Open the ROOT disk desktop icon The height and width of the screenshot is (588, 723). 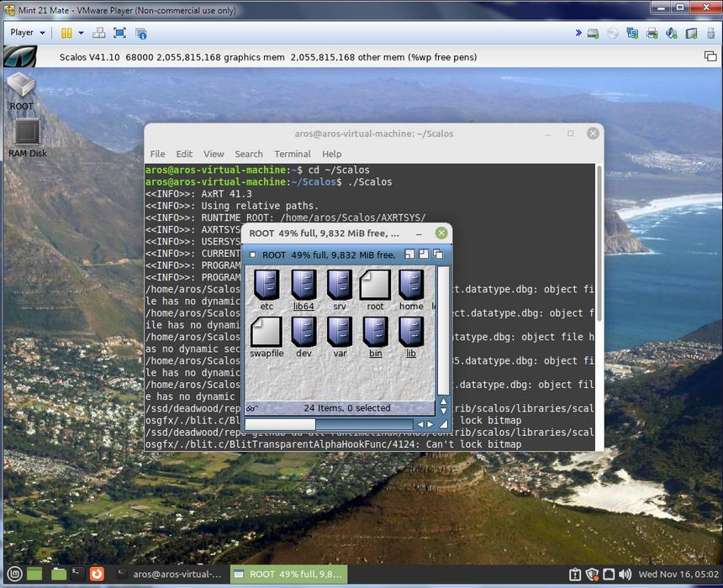click(x=21, y=87)
